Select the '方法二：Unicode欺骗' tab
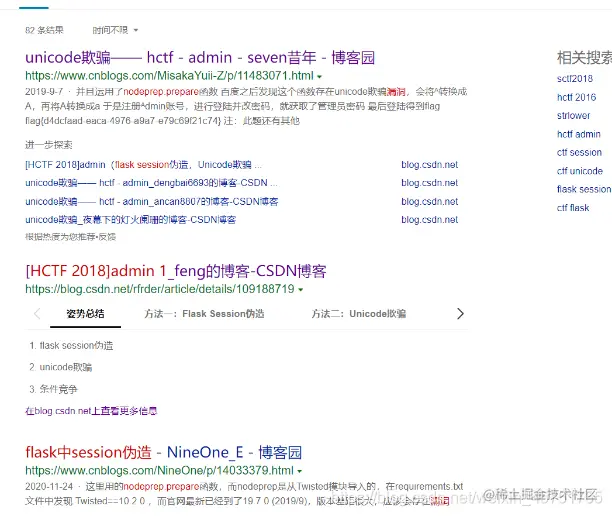Image resolution: width=612 pixels, height=516 pixels. (359, 314)
